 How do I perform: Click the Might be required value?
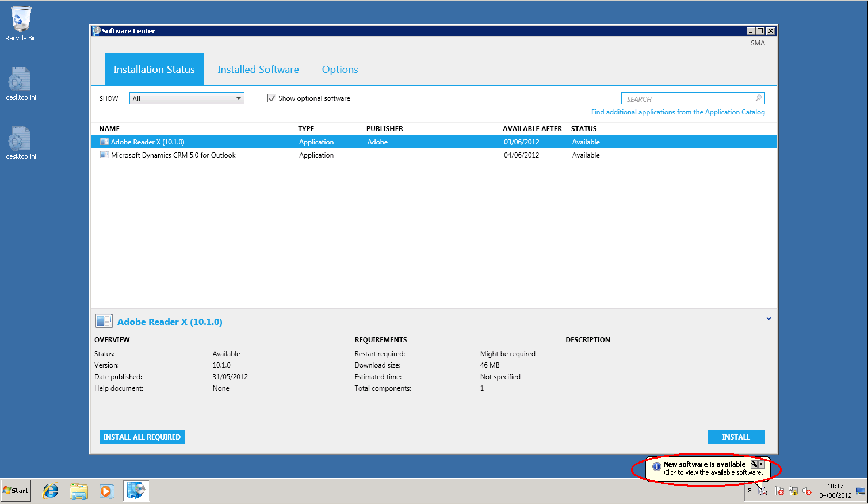[508, 354]
